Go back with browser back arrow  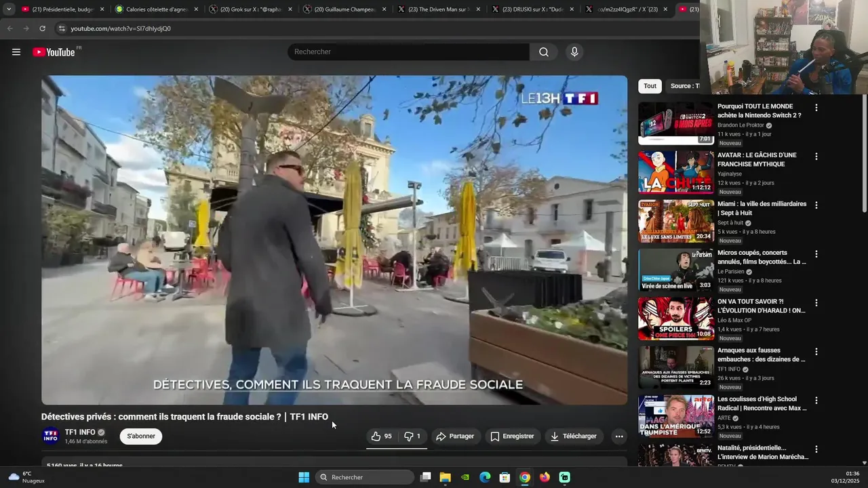9,28
